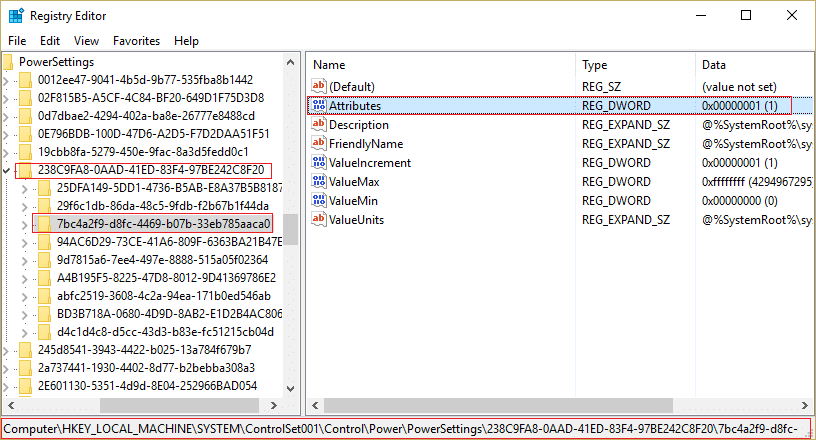
Task: Click folder icon of d4c1d4c8-d5cc-43d3 subkey
Action: click(x=44, y=332)
